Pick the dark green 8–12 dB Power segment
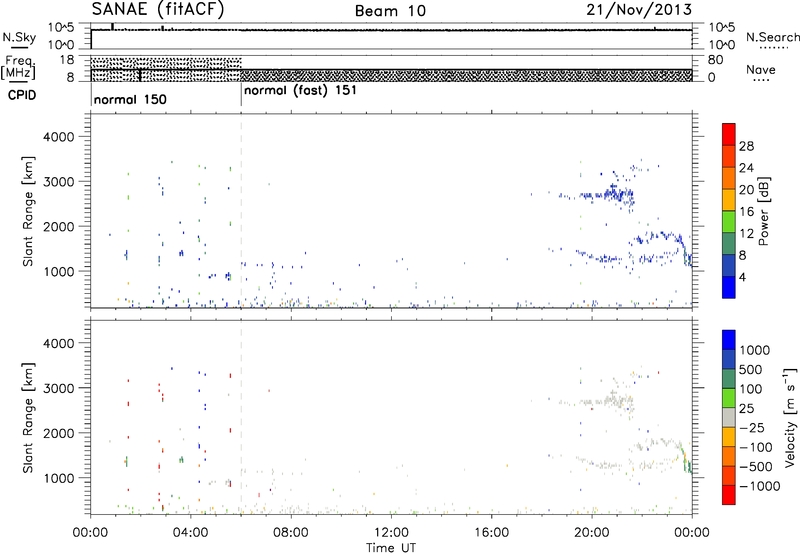Image resolution: width=800 pixels, height=554 pixels. click(729, 244)
